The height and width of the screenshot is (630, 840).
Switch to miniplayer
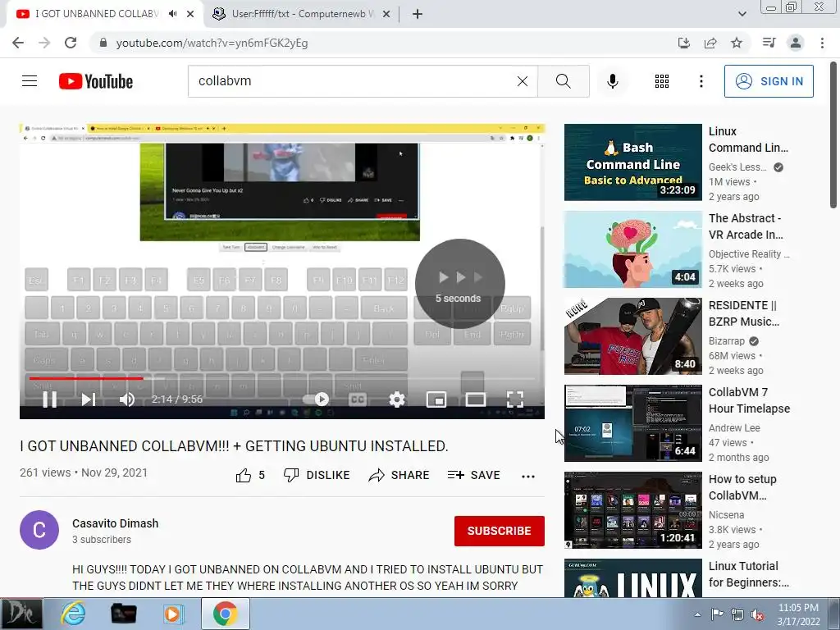click(436, 399)
